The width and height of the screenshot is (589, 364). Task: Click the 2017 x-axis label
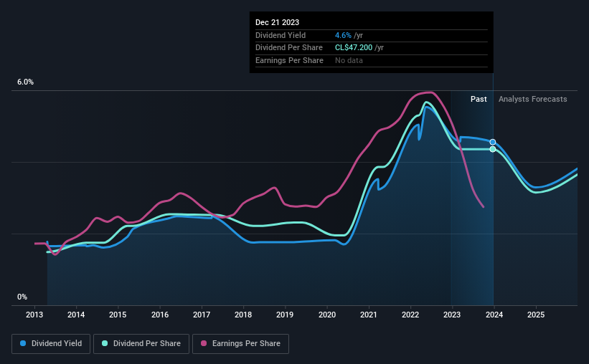[202, 315]
